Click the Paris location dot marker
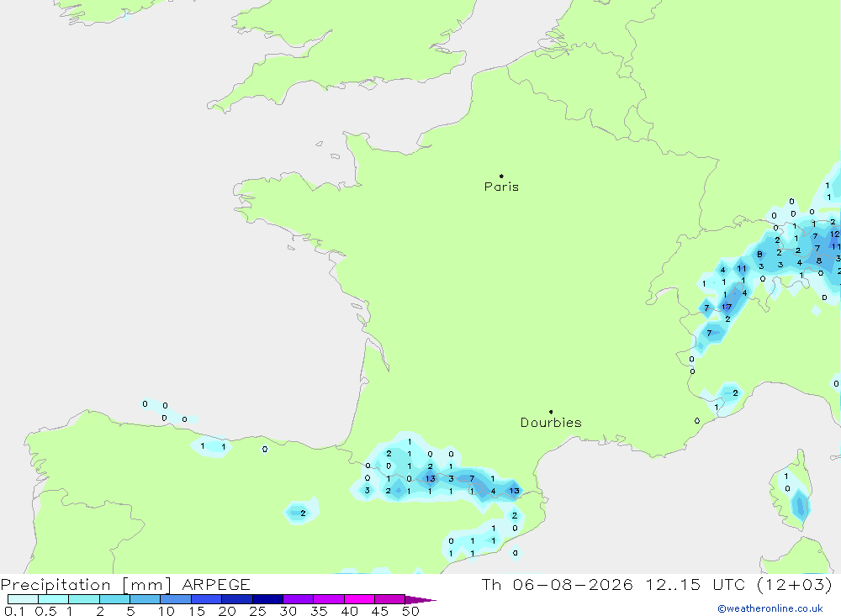The image size is (841, 616). coord(501,176)
